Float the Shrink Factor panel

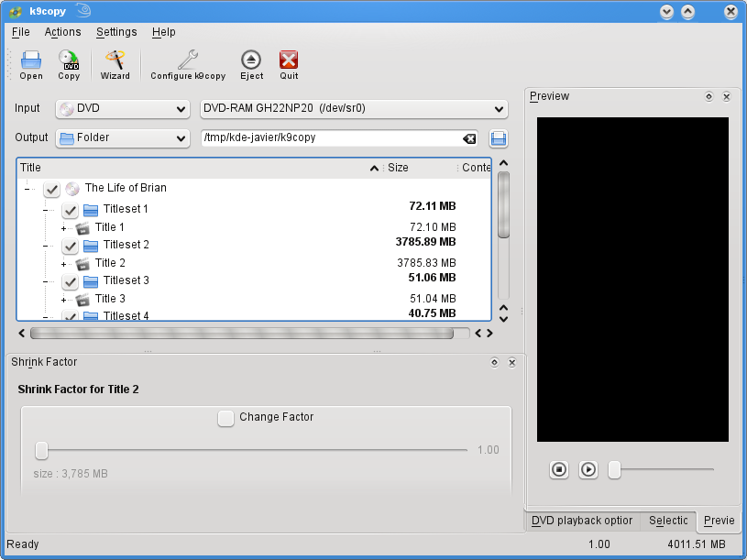(495, 362)
